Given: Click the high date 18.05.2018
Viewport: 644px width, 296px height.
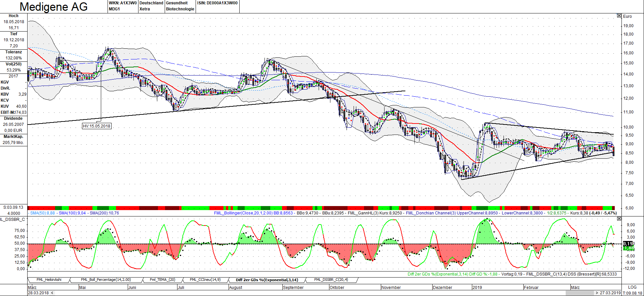Looking at the screenshot, I should 14,22.
